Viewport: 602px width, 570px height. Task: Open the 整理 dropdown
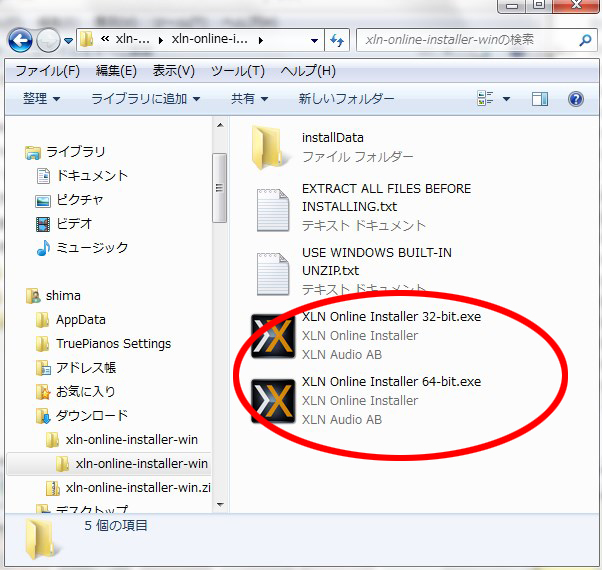coord(41,99)
